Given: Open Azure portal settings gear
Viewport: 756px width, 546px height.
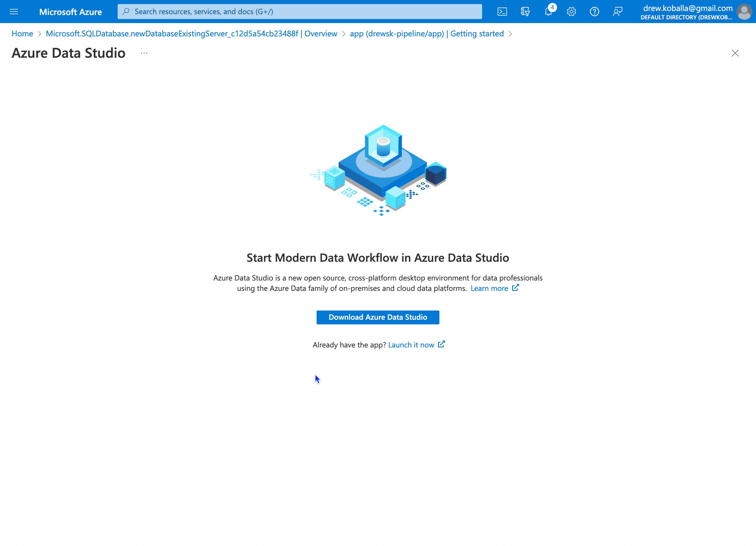Looking at the screenshot, I should click(x=571, y=11).
